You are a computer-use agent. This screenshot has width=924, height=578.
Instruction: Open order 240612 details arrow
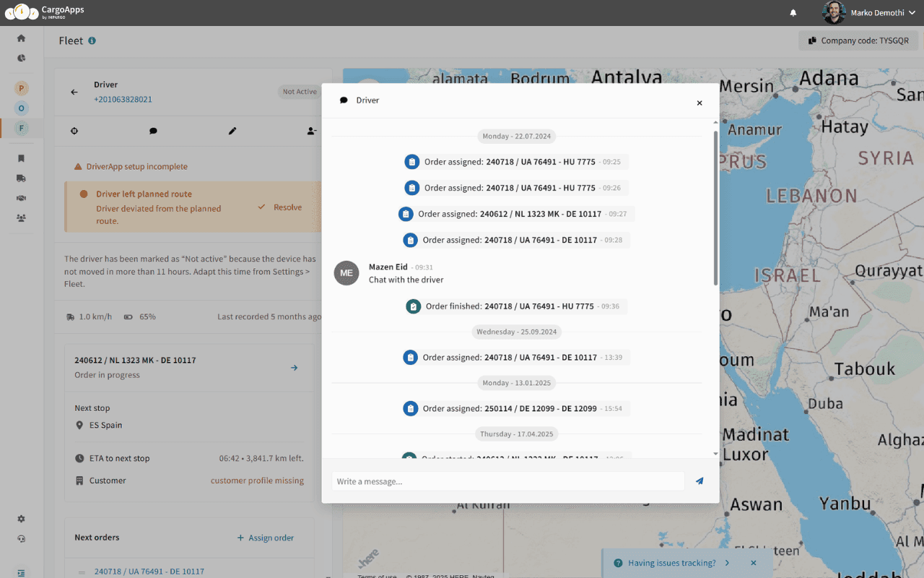click(x=294, y=368)
